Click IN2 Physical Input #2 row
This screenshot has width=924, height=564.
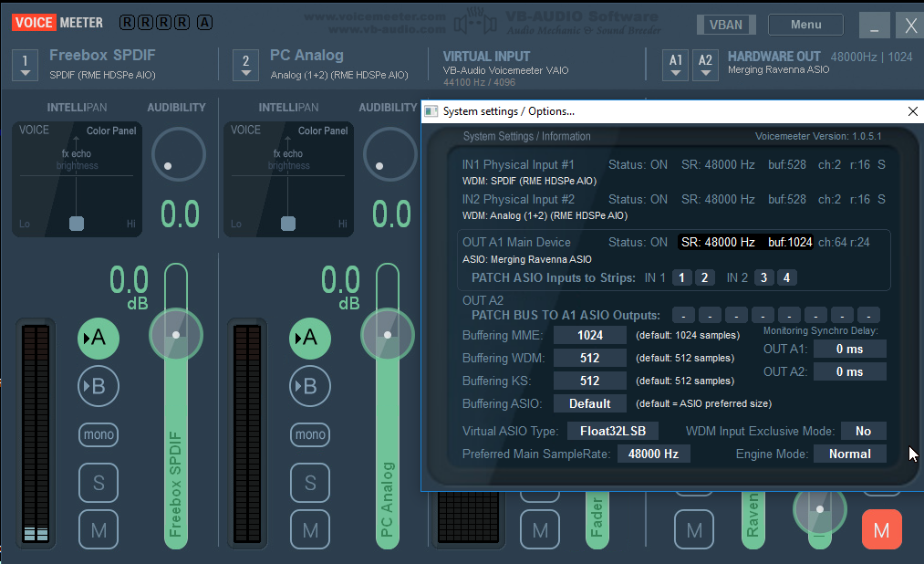coord(673,207)
